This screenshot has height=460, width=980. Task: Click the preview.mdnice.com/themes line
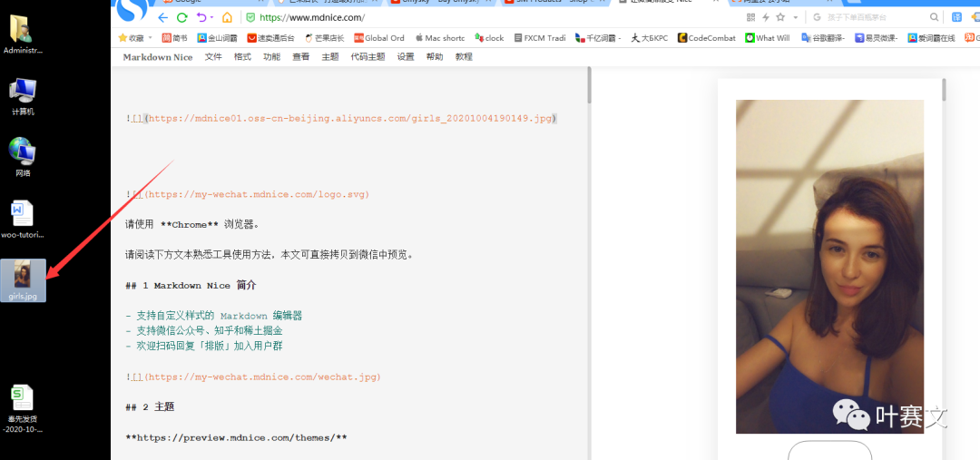(236, 437)
